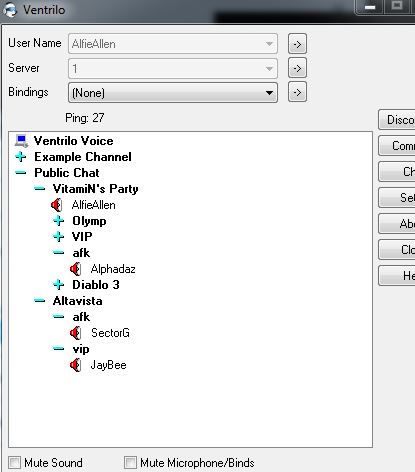Click the Se... button on the right

point(397,198)
